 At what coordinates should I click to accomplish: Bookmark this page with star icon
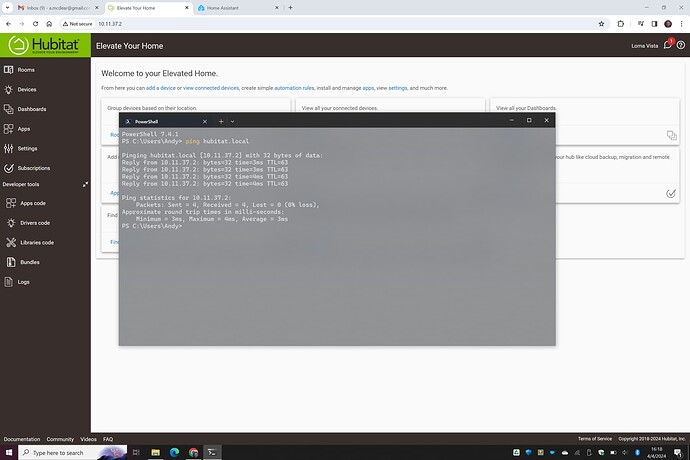[602, 24]
